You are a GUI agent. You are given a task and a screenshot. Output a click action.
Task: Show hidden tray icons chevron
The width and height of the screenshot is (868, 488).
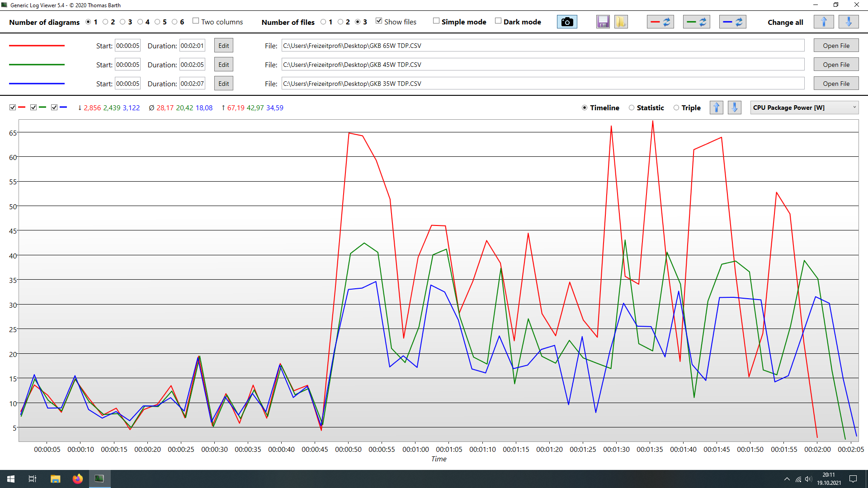click(x=787, y=479)
